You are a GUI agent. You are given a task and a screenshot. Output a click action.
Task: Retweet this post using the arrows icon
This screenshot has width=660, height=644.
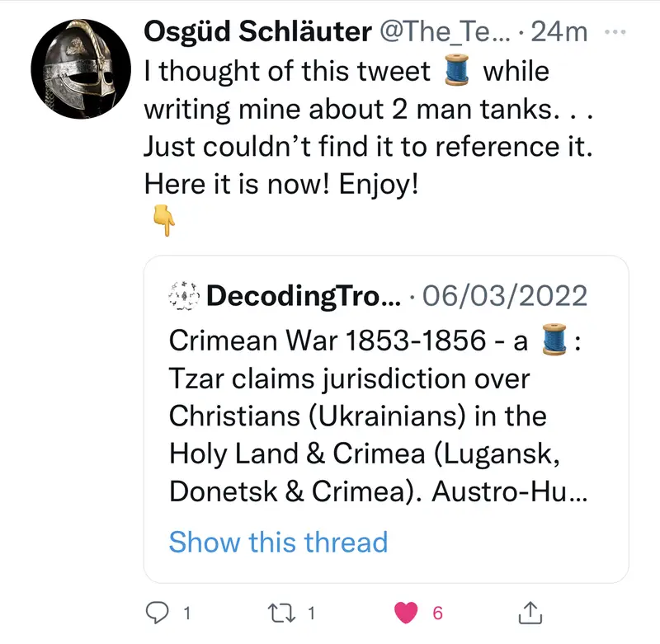pos(282,612)
